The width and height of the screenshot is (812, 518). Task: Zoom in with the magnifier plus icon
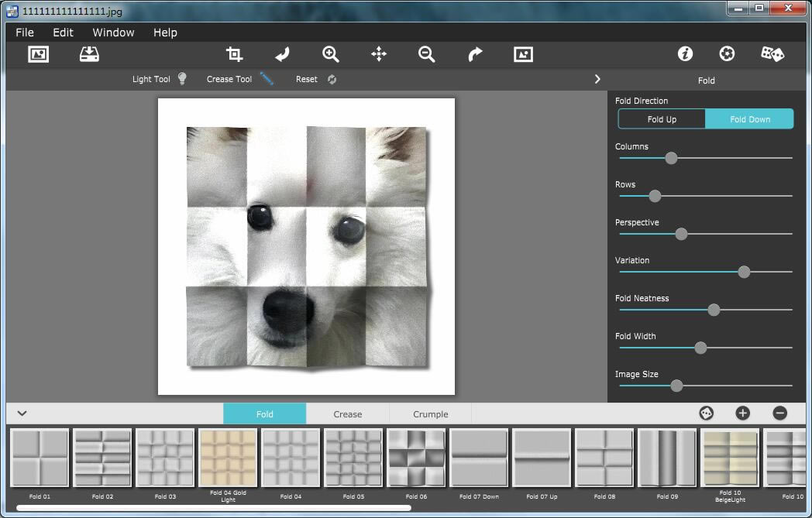click(331, 54)
